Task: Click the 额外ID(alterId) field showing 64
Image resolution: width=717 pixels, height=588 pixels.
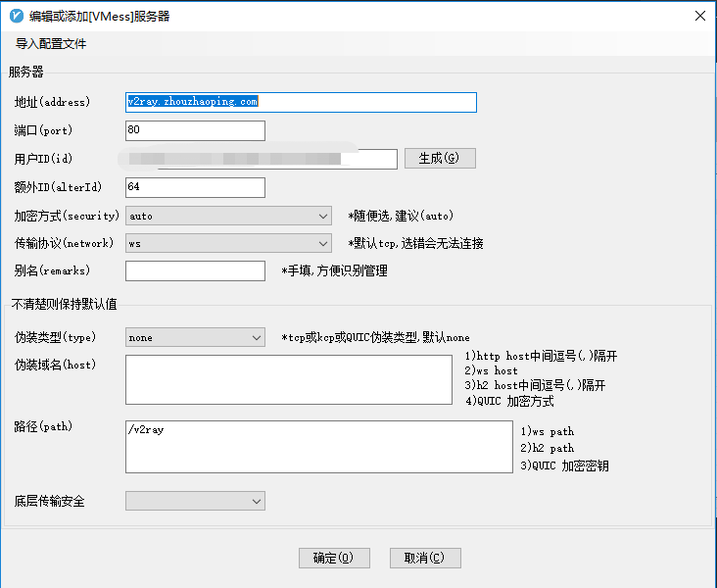Action: click(195, 187)
